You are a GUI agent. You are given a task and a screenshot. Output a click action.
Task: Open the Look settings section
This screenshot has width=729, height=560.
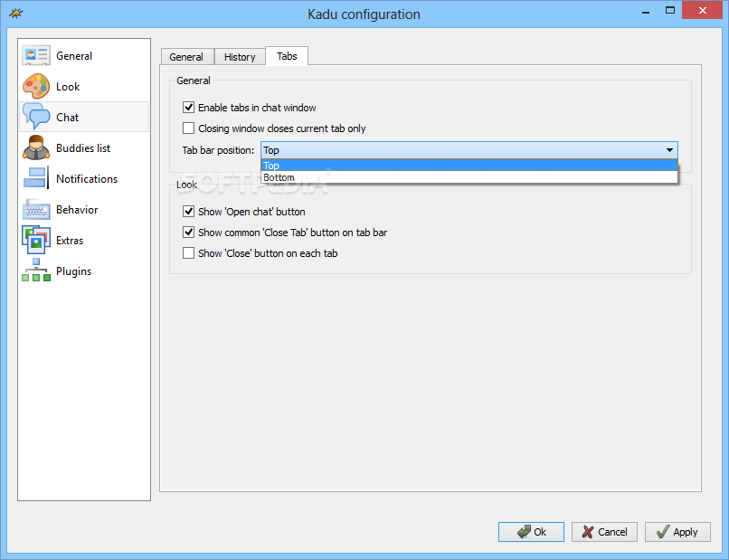coord(68,87)
